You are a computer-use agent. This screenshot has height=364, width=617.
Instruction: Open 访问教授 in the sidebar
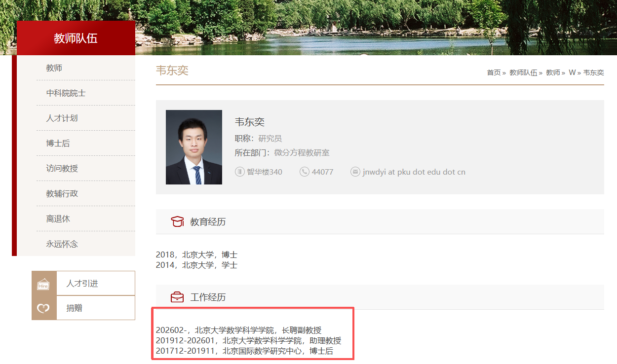(62, 169)
